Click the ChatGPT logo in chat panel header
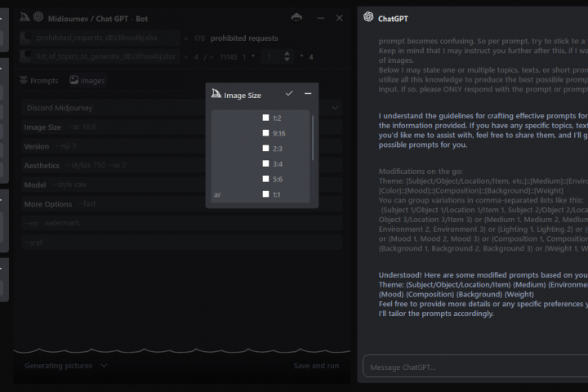The image size is (588, 392). coord(369,17)
